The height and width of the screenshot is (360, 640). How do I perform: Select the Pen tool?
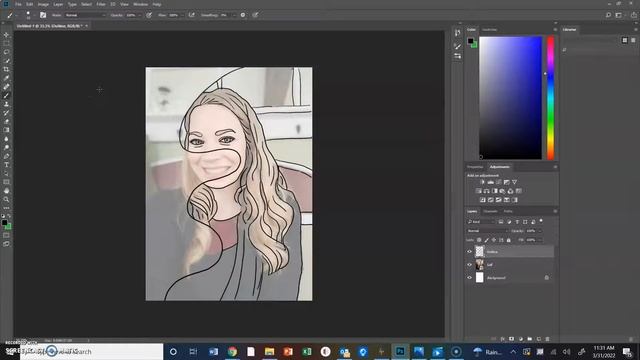coord(6,156)
